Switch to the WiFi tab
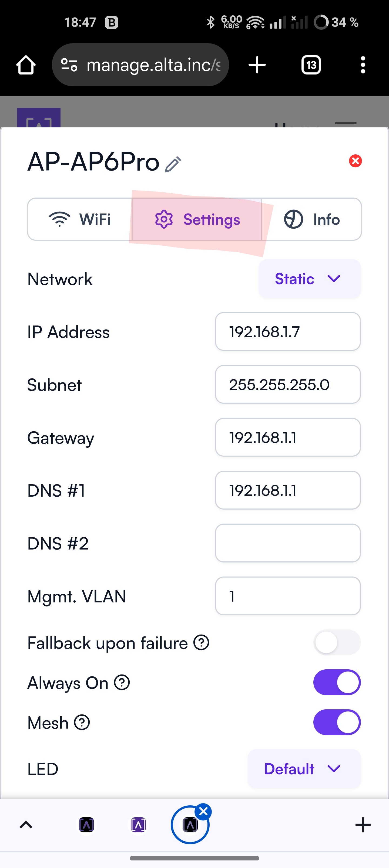 tap(80, 219)
